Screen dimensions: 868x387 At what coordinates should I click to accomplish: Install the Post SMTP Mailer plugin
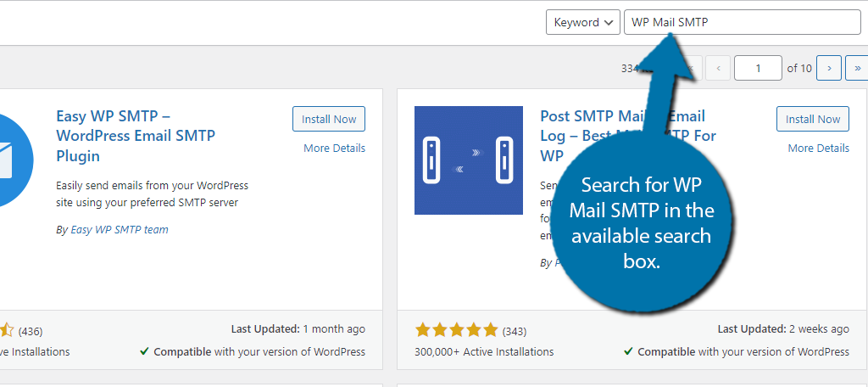[812, 120]
